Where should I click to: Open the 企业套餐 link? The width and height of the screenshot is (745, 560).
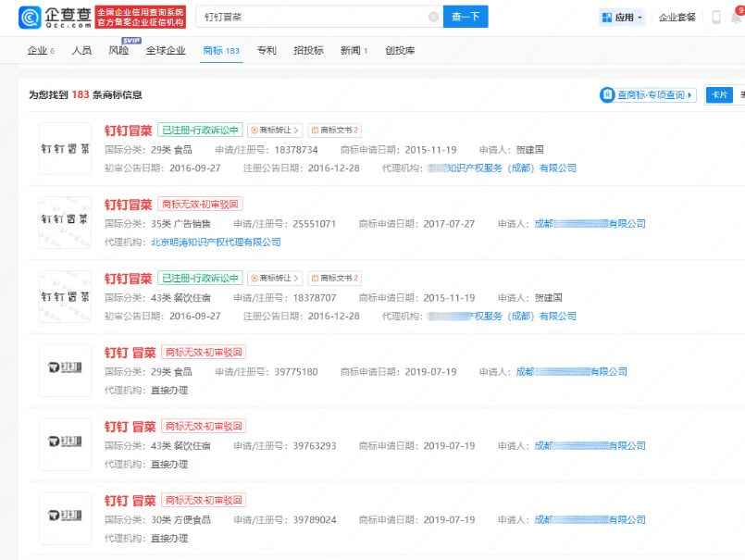point(677,18)
